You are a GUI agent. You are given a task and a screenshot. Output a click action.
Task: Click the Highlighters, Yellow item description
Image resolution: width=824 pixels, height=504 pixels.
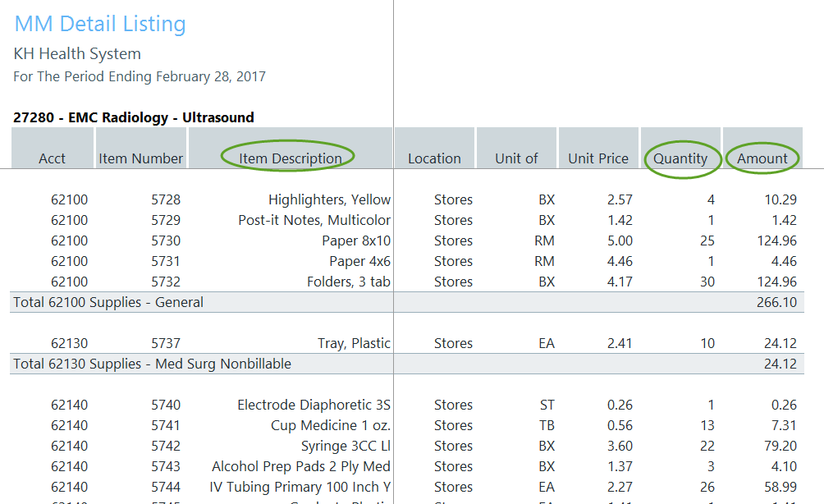pyautogui.click(x=329, y=199)
